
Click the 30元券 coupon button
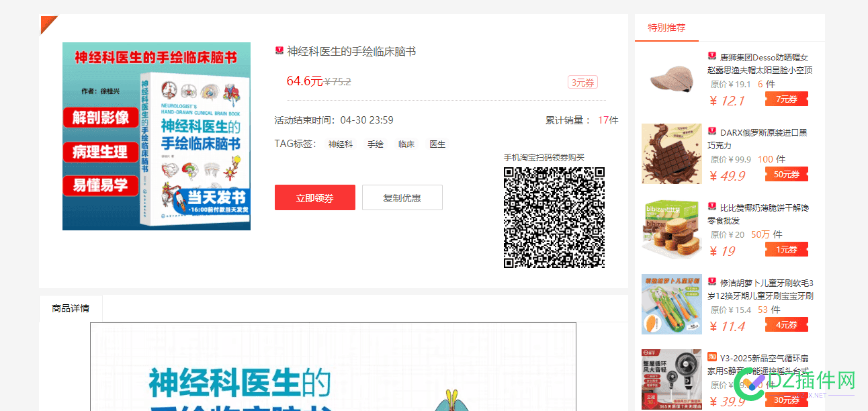click(x=787, y=400)
